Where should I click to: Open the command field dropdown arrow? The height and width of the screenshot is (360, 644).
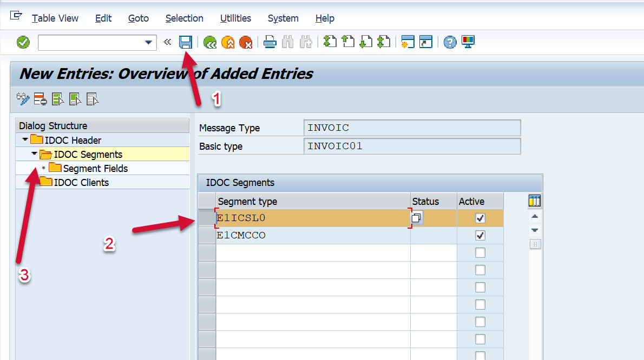click(x=149, y=43)
